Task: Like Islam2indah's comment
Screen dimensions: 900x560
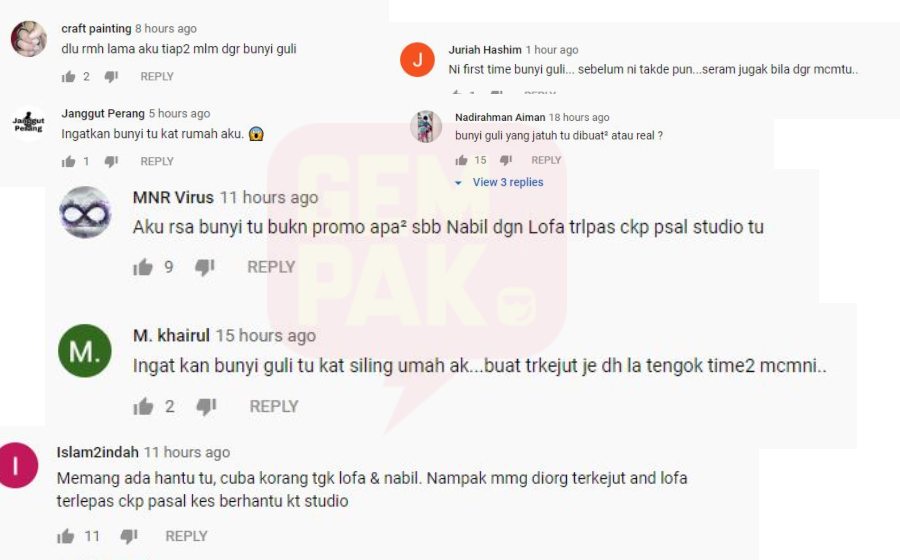Action: pyautogui.click(x=65, y=536)
